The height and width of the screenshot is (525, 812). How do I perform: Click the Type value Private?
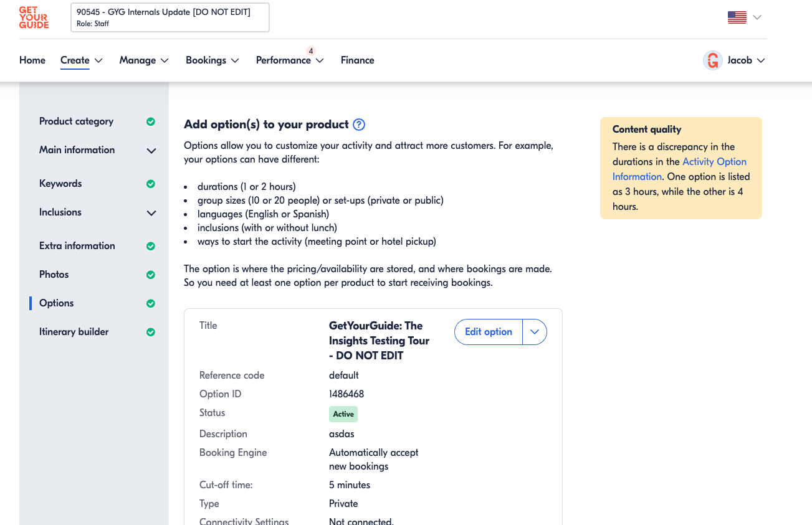343,504
